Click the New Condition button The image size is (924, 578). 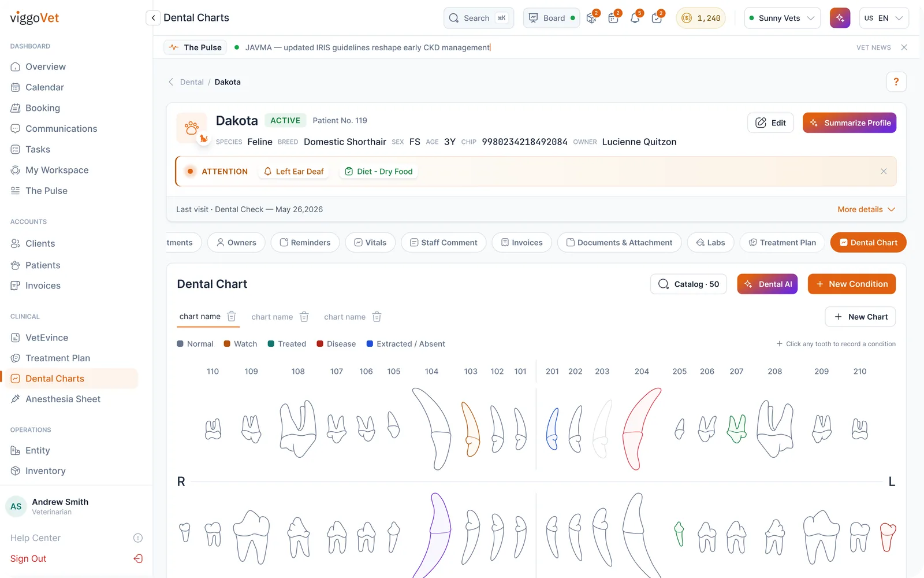[x=852, y=284]
